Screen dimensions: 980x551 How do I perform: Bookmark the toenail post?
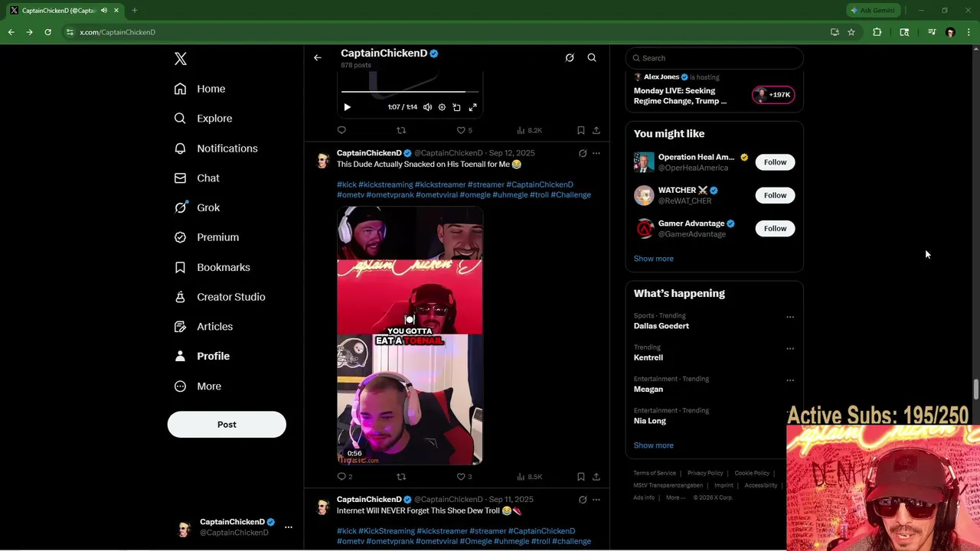tap(581, 477)
